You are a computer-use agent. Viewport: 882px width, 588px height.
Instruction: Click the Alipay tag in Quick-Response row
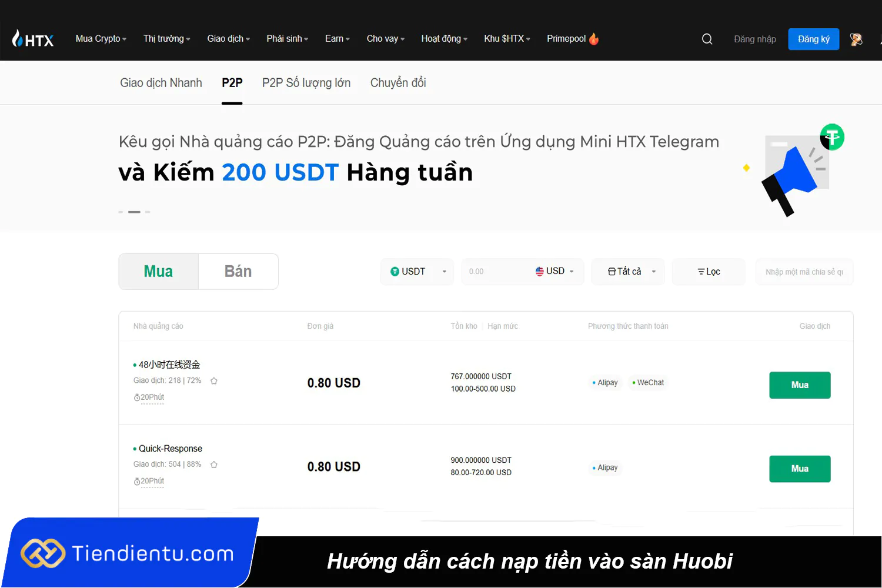click(x=605, y=468)
